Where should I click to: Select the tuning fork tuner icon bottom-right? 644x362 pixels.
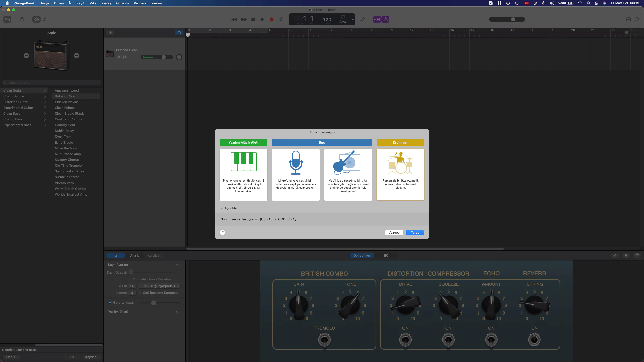(x=615, y=255)
